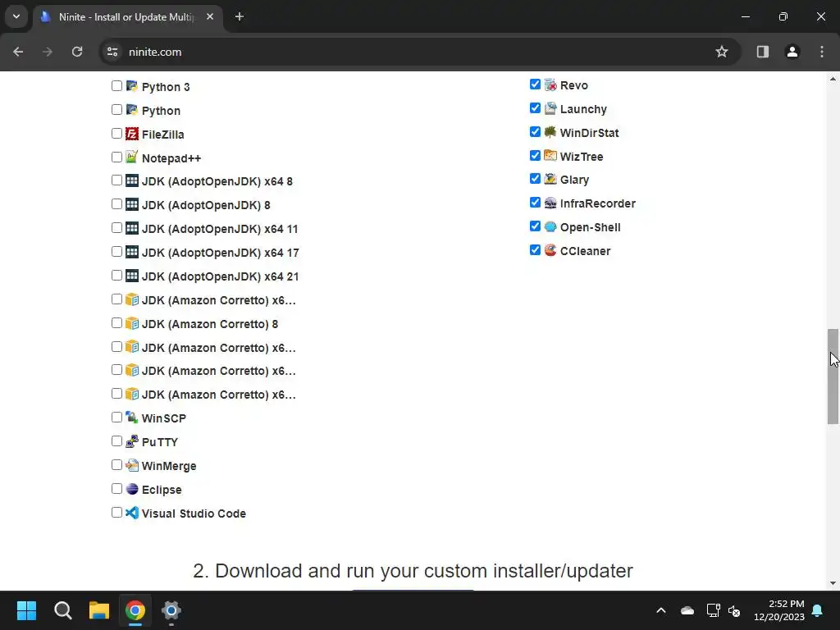Open Chrome three-dot menu
Screen dimensions: 840x630
coord(822,52)
